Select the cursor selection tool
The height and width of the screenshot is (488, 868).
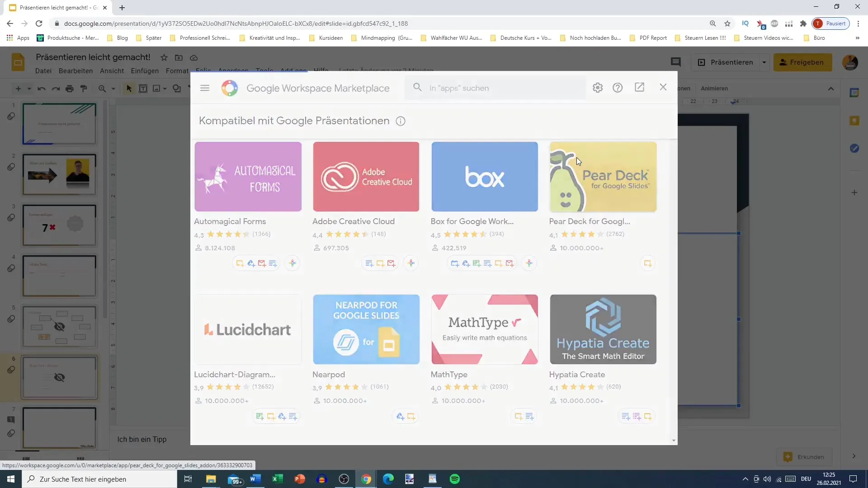129,89
